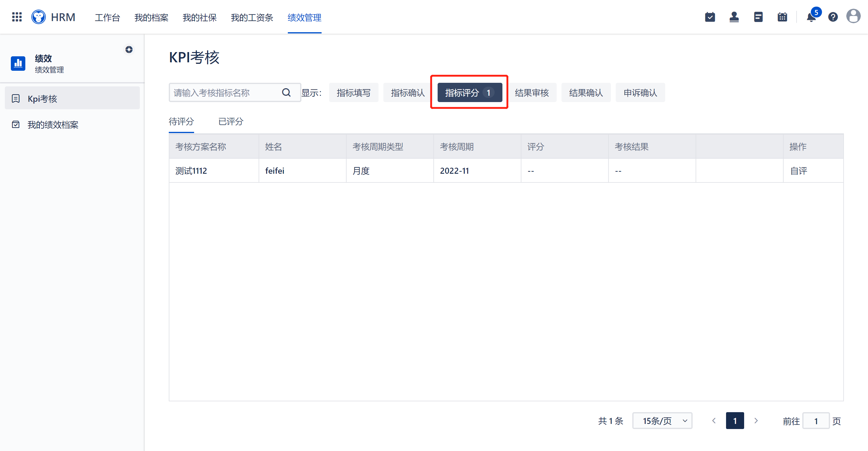Go to 工作台 in top navigation
The height and width of the screenshot is (451, 868).
point(107,17)
